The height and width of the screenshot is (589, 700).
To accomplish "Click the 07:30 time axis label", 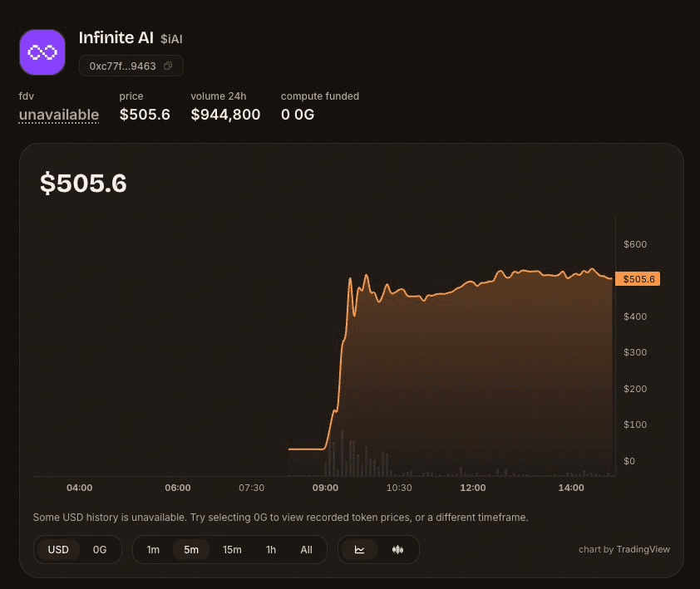I will click(x=251, y=488).
